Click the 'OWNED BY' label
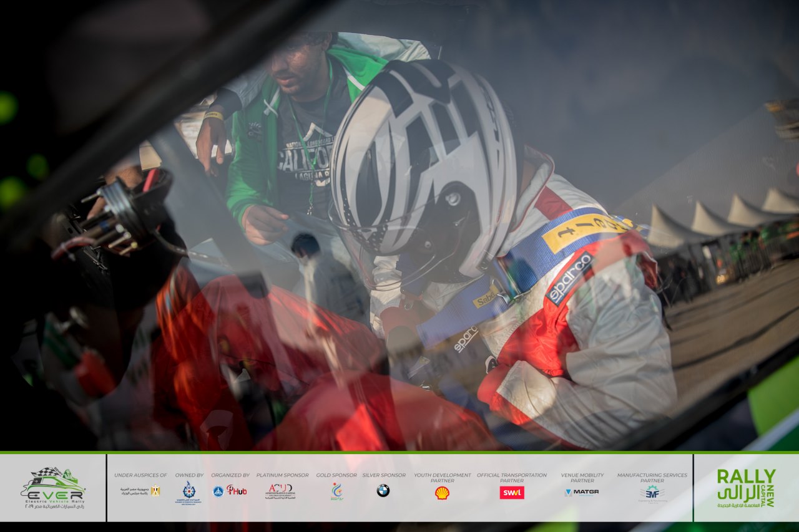799x532 pixels. click(x=189, y=475)
